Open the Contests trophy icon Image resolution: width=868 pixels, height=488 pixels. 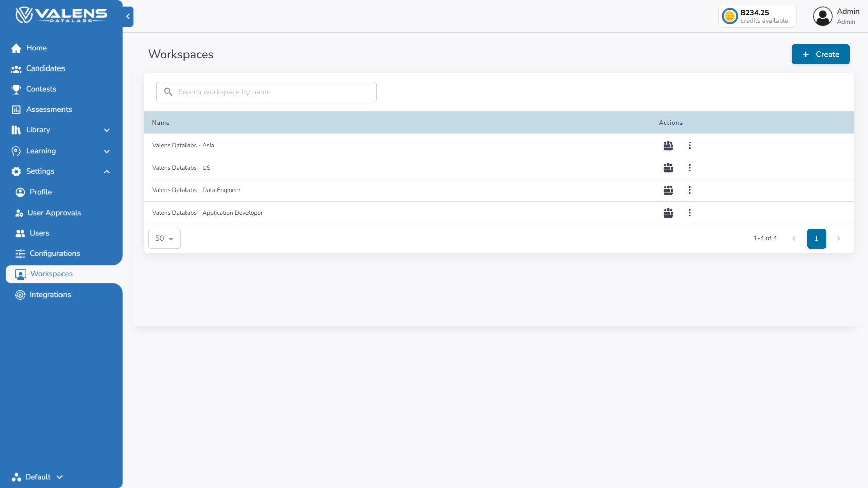tap(17, 89)
